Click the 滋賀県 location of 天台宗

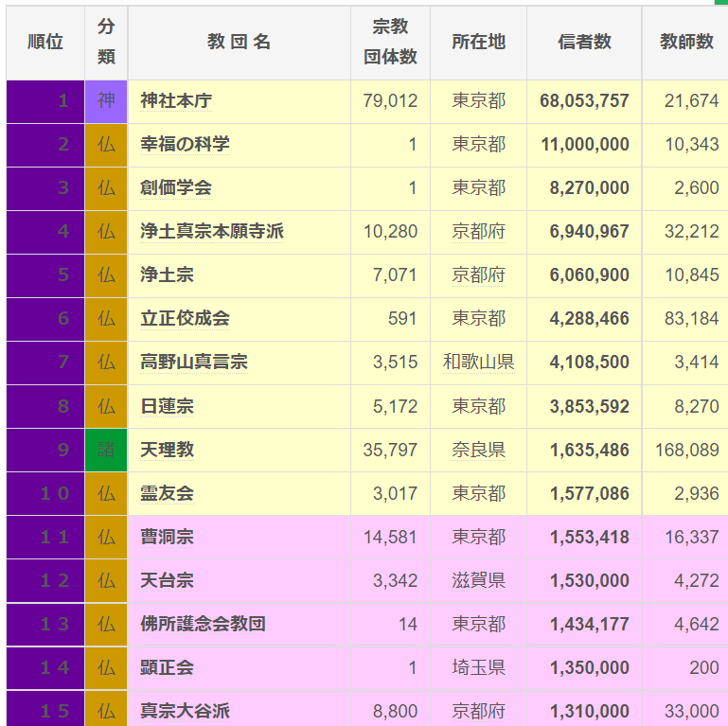pos(479,581)
